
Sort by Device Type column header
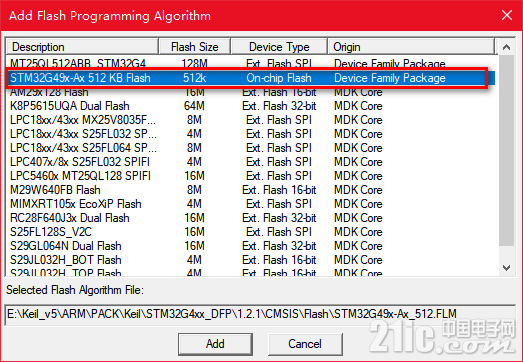279,47
